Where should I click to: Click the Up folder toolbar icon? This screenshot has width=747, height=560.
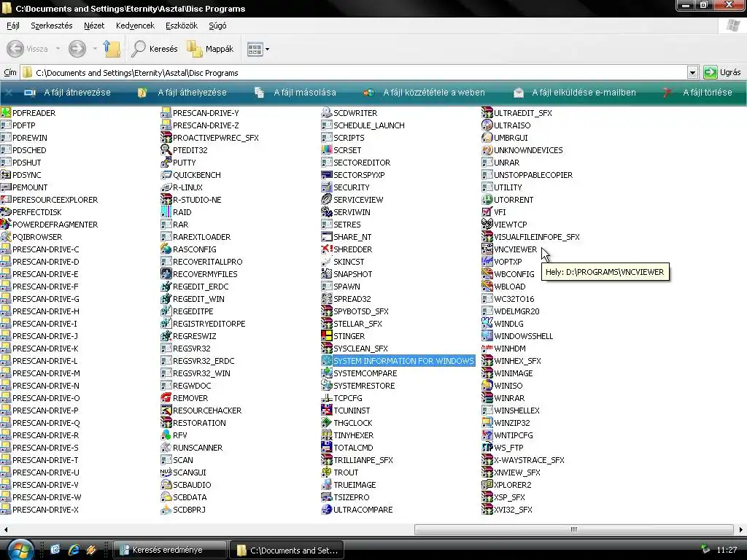click(112, 49)
